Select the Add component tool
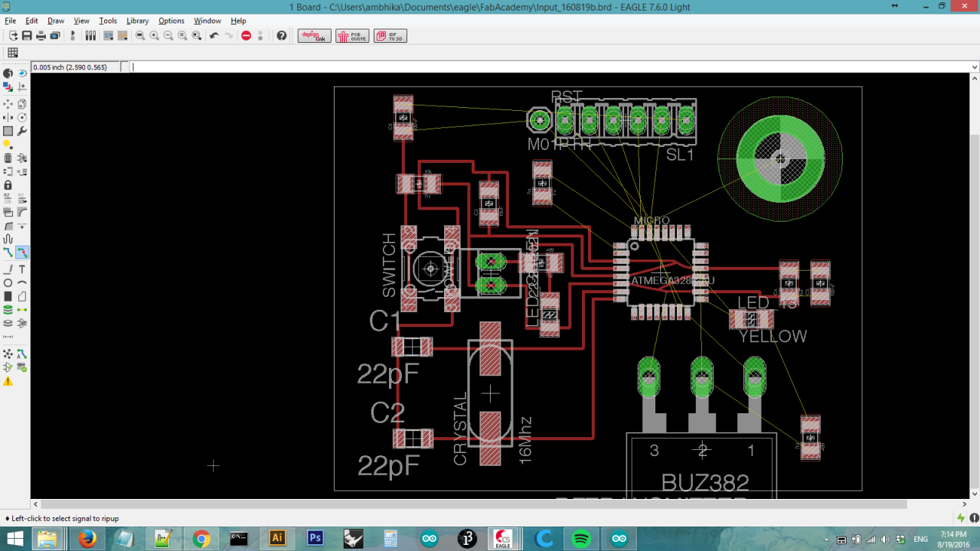Screen dimensions: 980x551 tap(22, 158)
